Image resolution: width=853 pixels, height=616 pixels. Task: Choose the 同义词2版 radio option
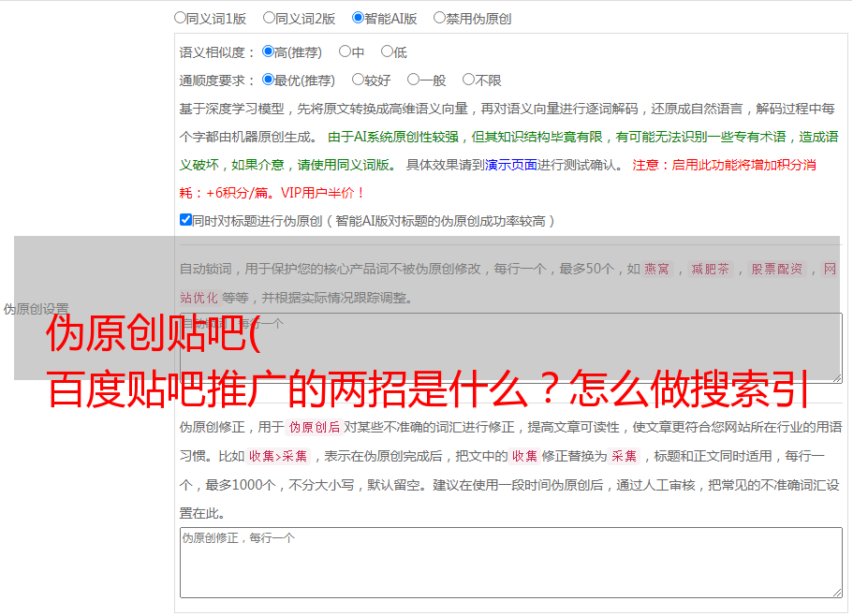269,18
